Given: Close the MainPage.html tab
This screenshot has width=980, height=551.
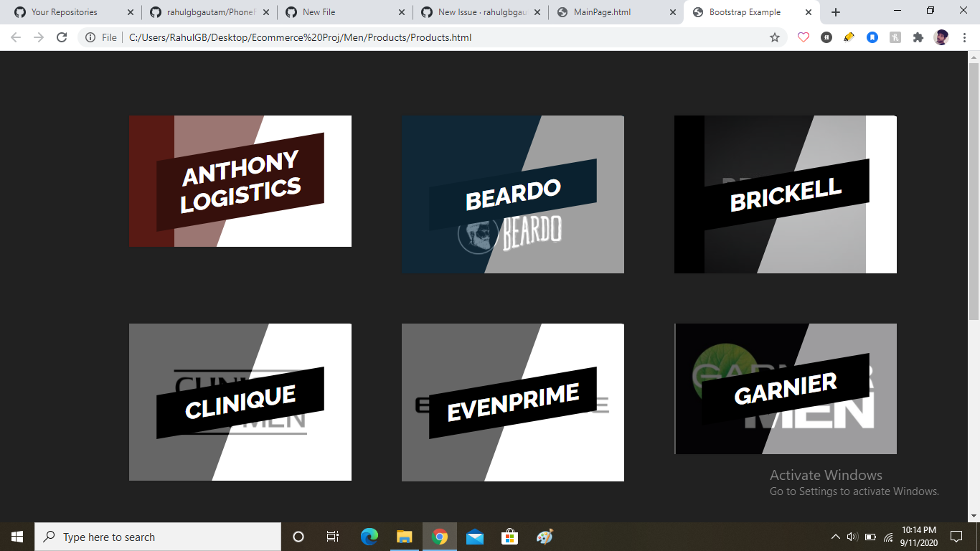Looking at the screenshot, I should pos(672,12).
